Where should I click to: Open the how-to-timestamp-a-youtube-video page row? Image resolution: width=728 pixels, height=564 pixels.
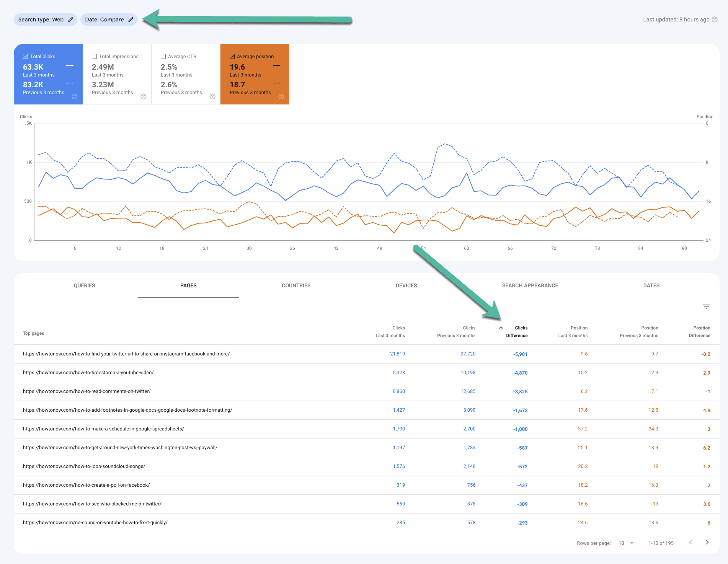coord(88,373)
